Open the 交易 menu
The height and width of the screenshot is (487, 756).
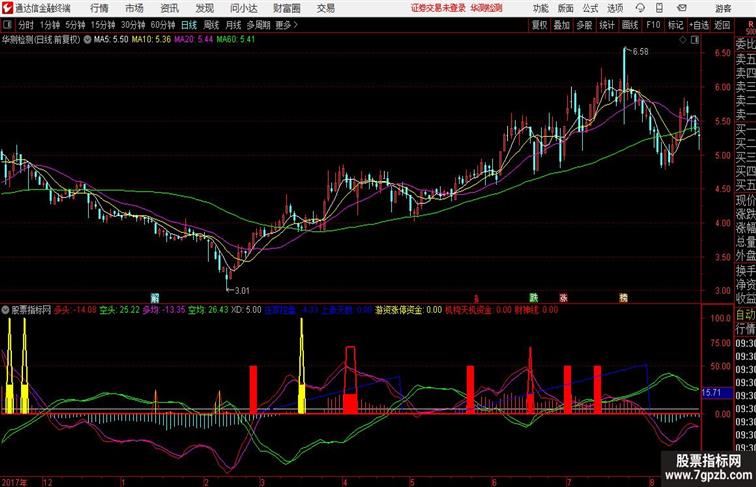[325, 8]
